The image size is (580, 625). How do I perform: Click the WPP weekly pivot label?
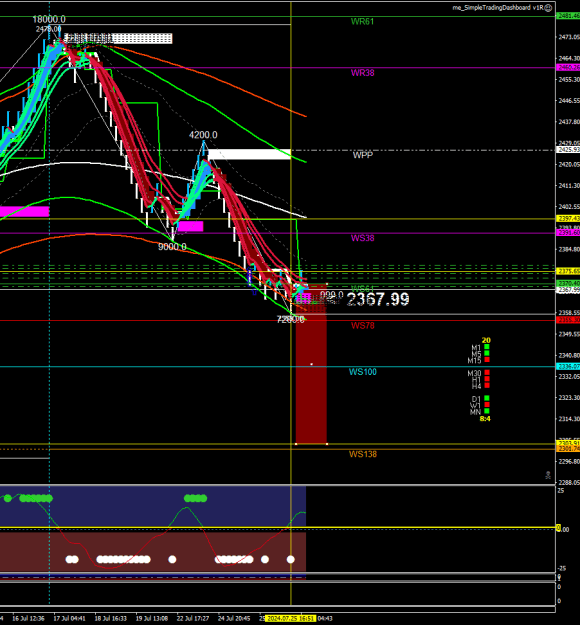pos(362,155)
